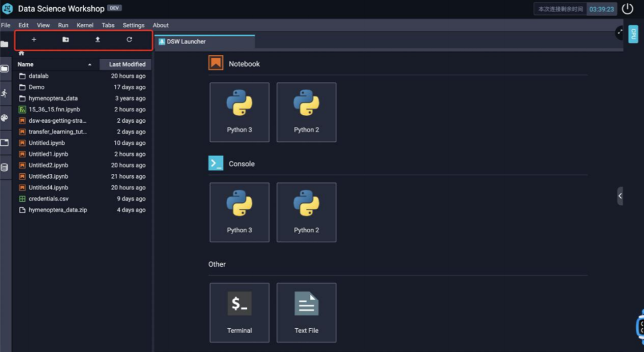644x352 pixels.
Task: Open the Edit menu
Action: click(x=23, y=25)
